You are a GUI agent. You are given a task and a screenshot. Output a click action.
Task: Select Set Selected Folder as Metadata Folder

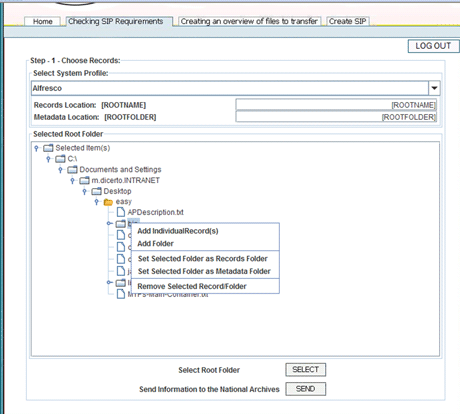coord(205,271)
